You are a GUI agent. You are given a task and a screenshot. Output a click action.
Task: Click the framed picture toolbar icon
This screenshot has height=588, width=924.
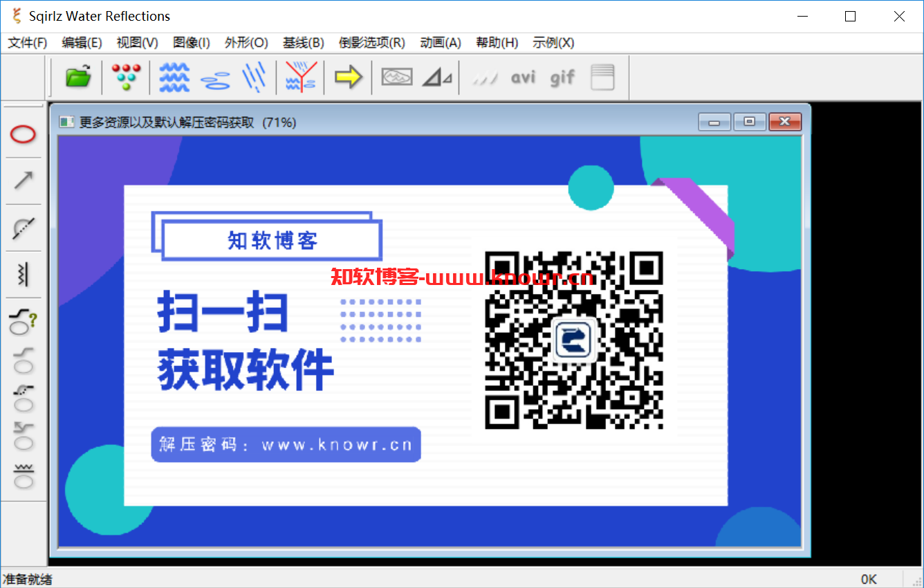click(397, 76)
